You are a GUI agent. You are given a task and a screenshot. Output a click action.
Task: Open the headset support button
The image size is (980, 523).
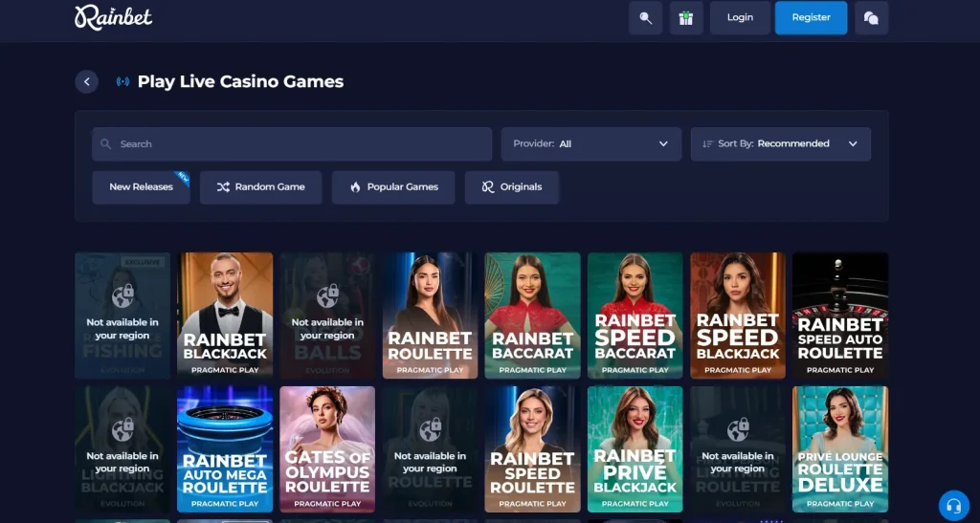tap(954, 505)
